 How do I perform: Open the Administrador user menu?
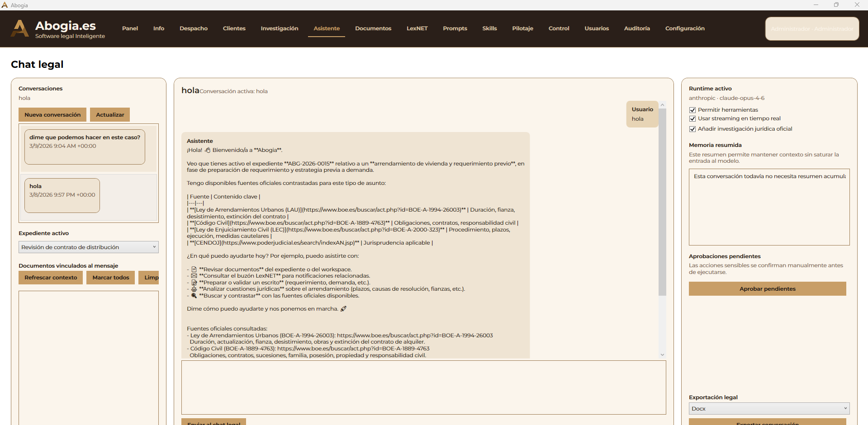pyautogui.click(x=811, y=29)
